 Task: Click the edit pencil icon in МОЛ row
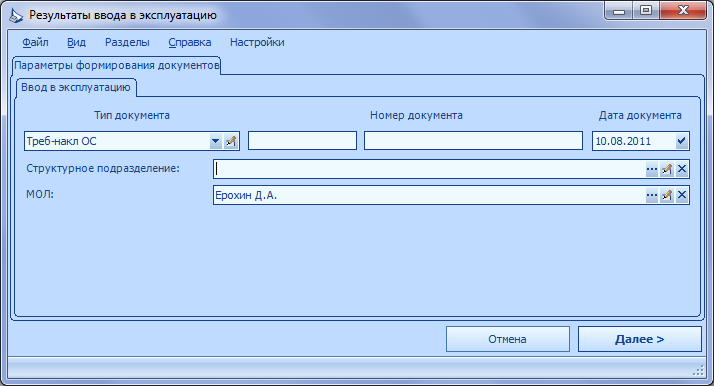[x=667, y=195]
